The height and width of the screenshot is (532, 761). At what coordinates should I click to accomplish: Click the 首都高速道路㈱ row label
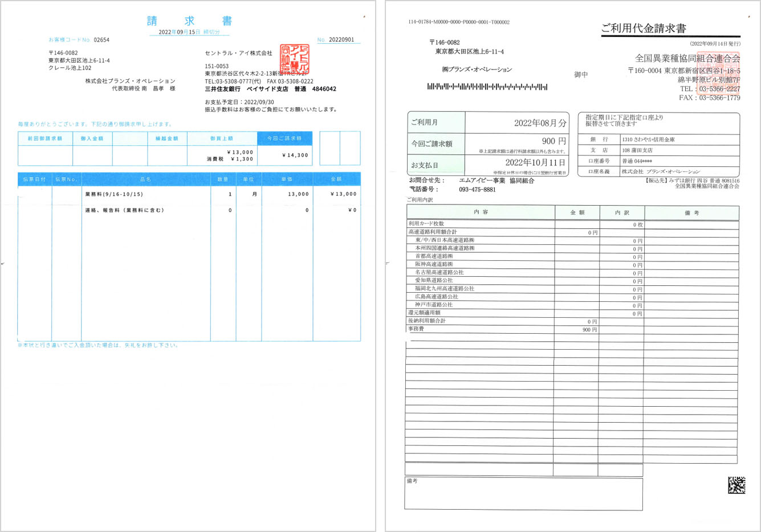(434, 256)
